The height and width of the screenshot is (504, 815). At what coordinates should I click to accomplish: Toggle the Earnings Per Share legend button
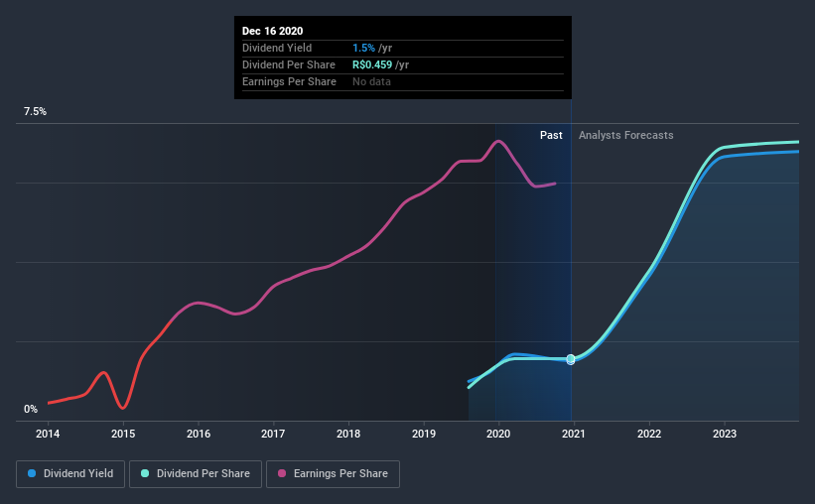coord(333,474)
